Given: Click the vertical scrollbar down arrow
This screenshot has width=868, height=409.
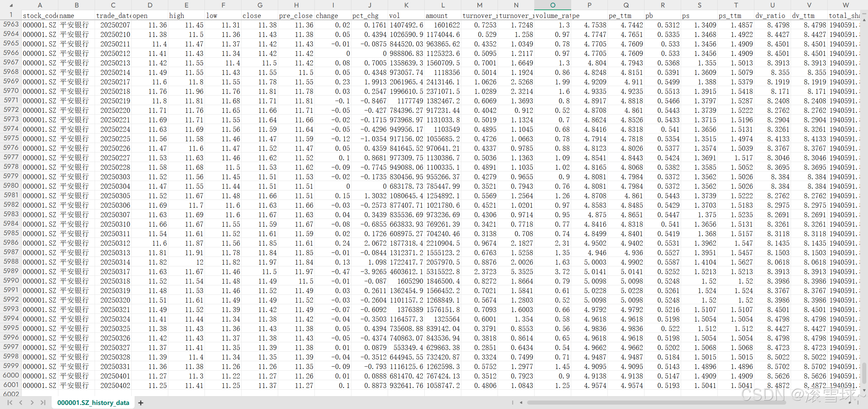Looking at the screenshot, I should pyautogui.click(x=864, y=391).
